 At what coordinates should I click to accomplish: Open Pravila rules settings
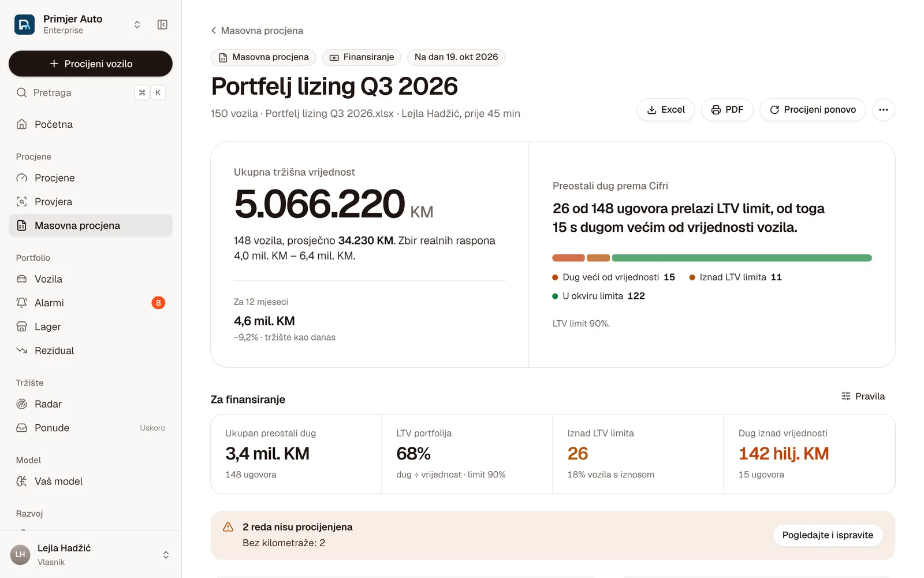coord(863,396)
